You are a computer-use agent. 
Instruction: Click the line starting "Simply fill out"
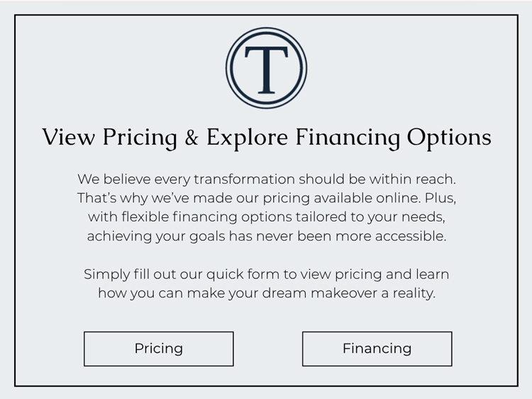(266, 274)
